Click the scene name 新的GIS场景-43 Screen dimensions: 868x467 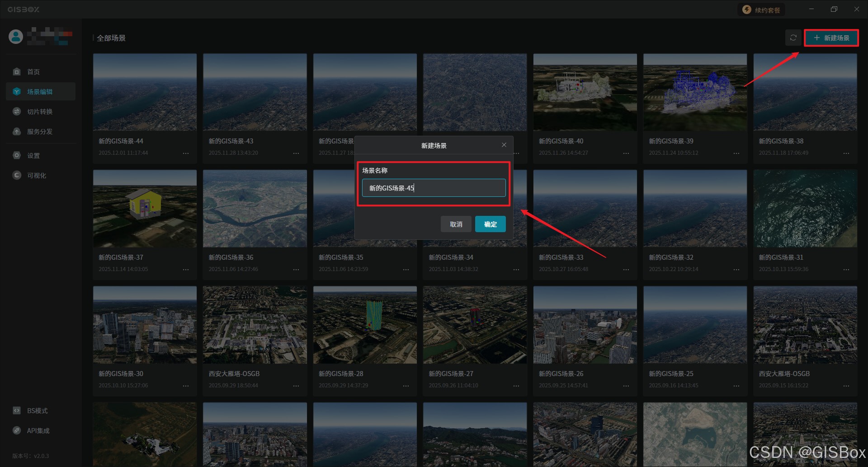pyautogui.click(x=231, y=141)
